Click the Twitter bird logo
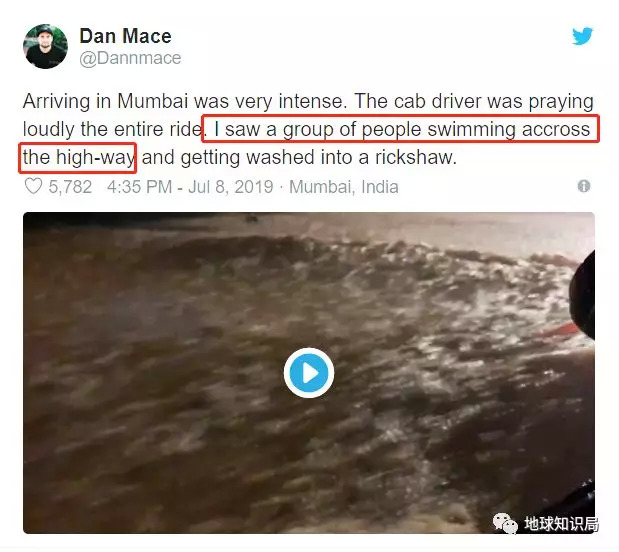This screenshot has width=619, height=552. (582, 36)
